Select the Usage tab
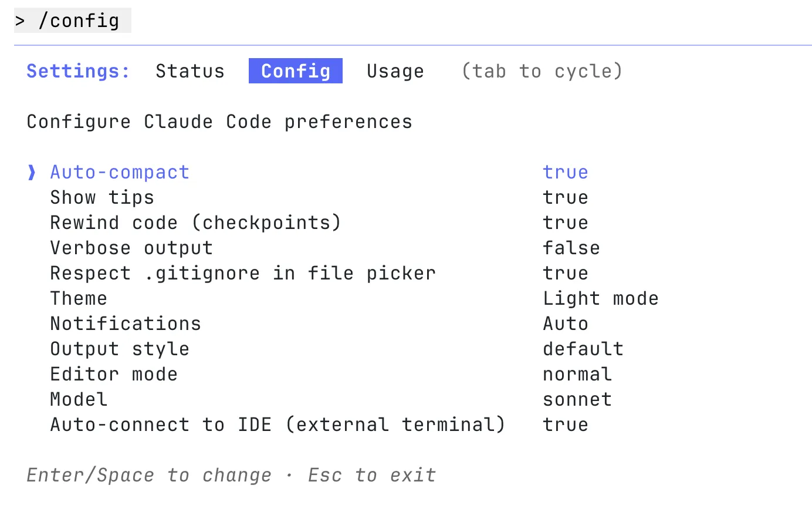This screenshot has width=812, height=512. pyautogui.click(x=395, y=71)
